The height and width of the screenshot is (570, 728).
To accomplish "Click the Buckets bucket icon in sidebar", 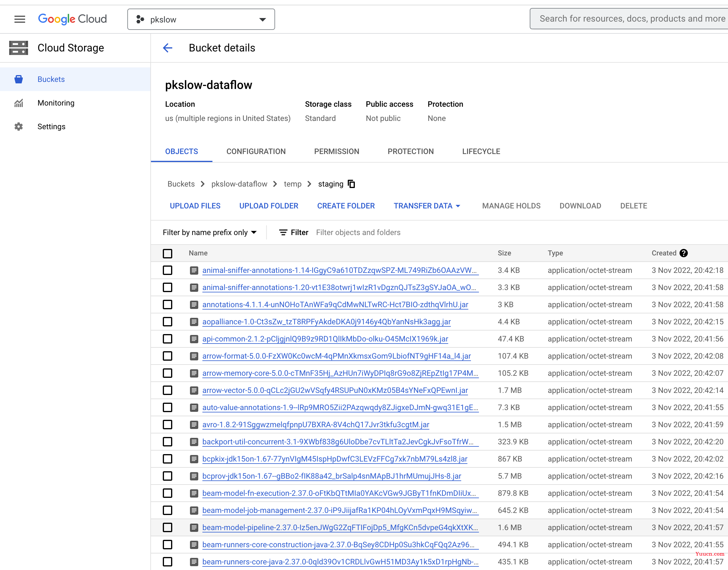I will coord(19,79).
